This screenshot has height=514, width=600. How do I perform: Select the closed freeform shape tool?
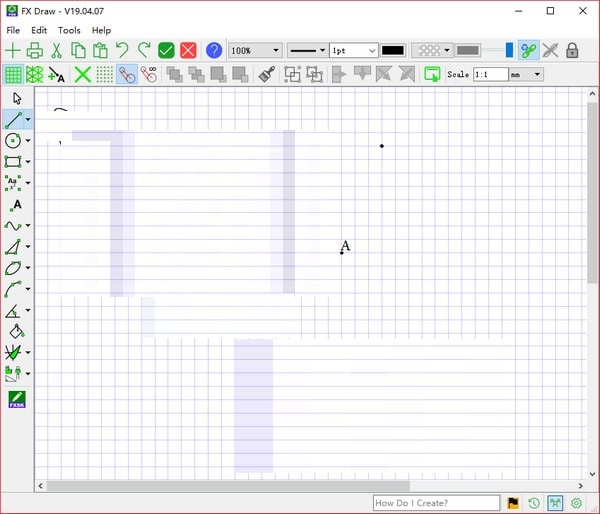tap(13, 268)
